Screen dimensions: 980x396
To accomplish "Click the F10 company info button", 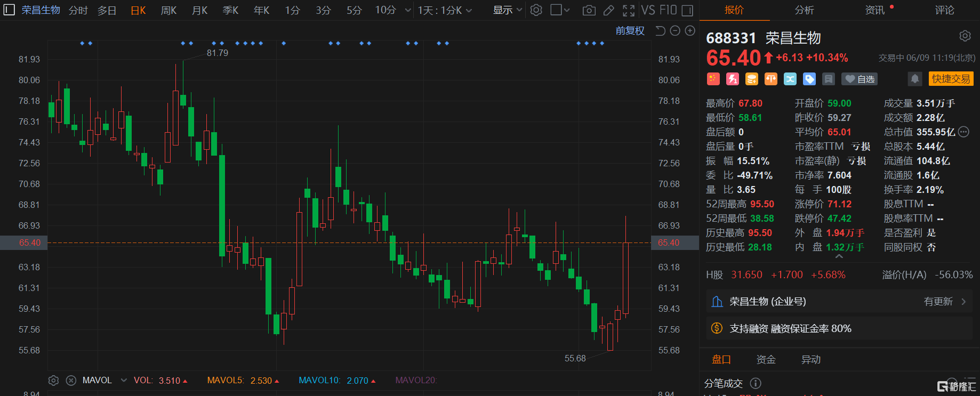I will (668, 10).
